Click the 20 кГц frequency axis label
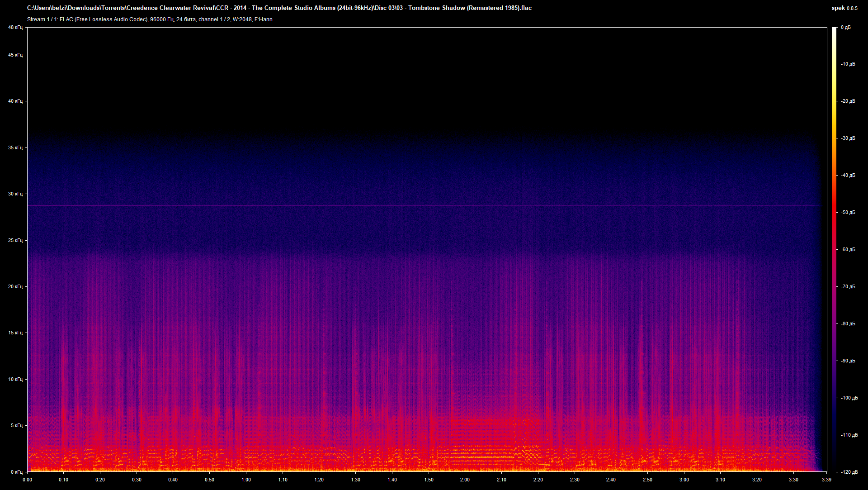The image size is (868, 490). tap(15, 286)
